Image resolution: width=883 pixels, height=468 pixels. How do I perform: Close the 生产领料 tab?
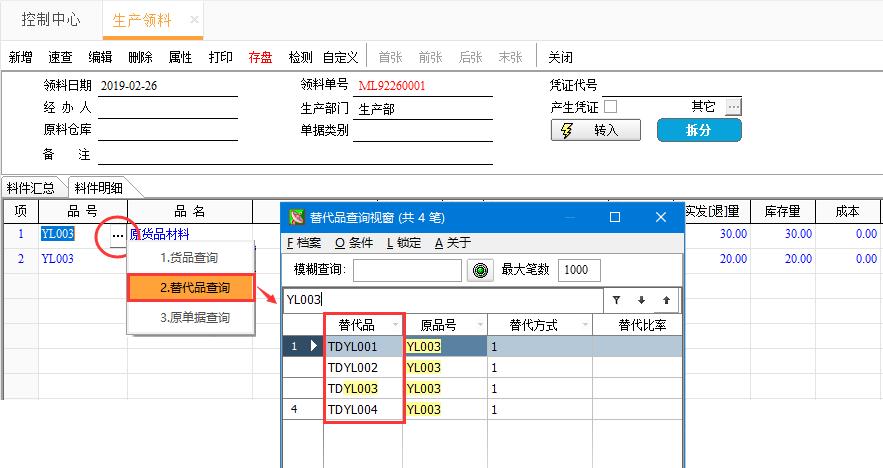(x=194, y=20)
